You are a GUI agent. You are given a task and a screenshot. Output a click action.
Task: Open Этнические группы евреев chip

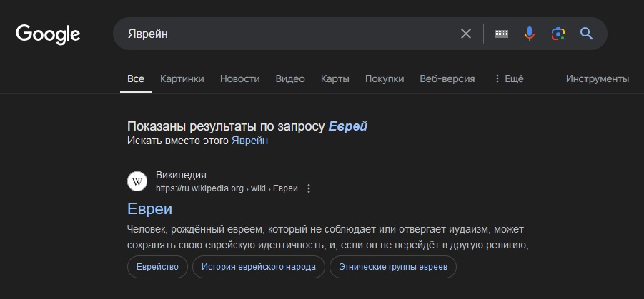(392, 267)
